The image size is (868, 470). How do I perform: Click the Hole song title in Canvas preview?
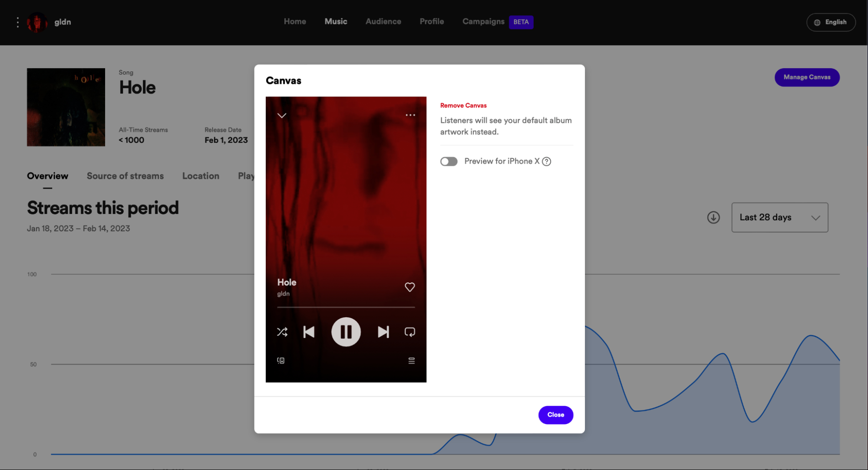point(287,282)
